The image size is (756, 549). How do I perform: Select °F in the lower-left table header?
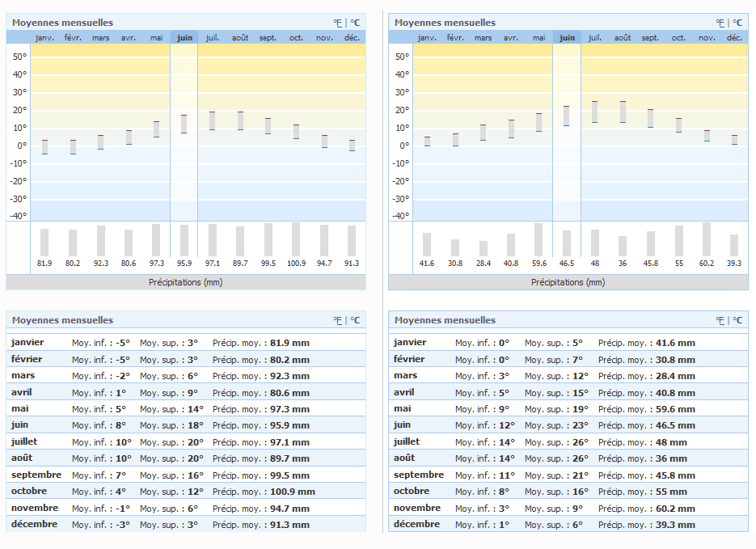337,320
